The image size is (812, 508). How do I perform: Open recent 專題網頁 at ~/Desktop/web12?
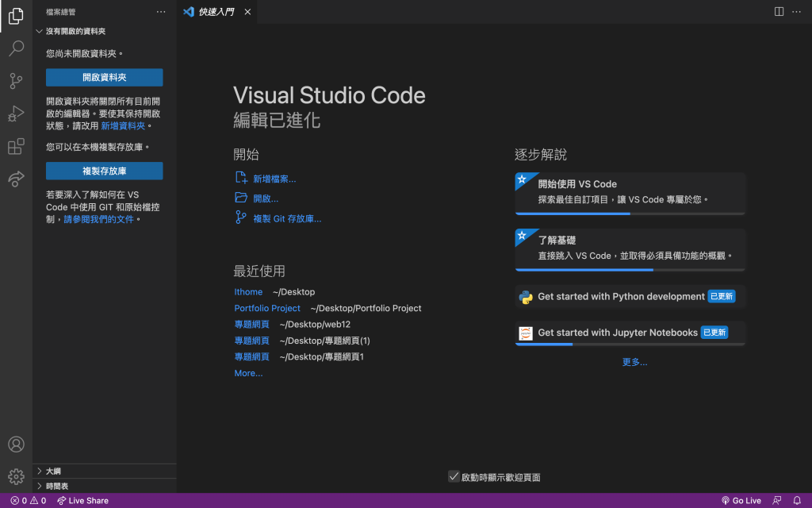coord(251,325)
